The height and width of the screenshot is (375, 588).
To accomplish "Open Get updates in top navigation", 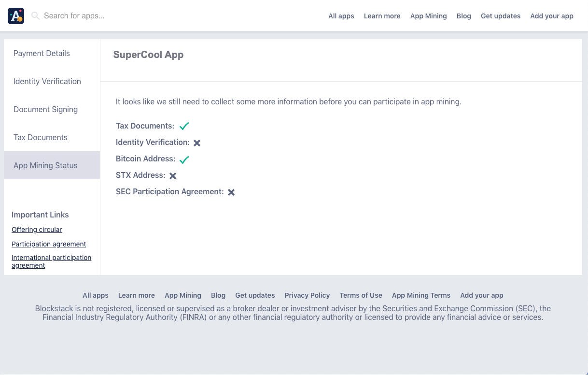I will click(500, 16).
